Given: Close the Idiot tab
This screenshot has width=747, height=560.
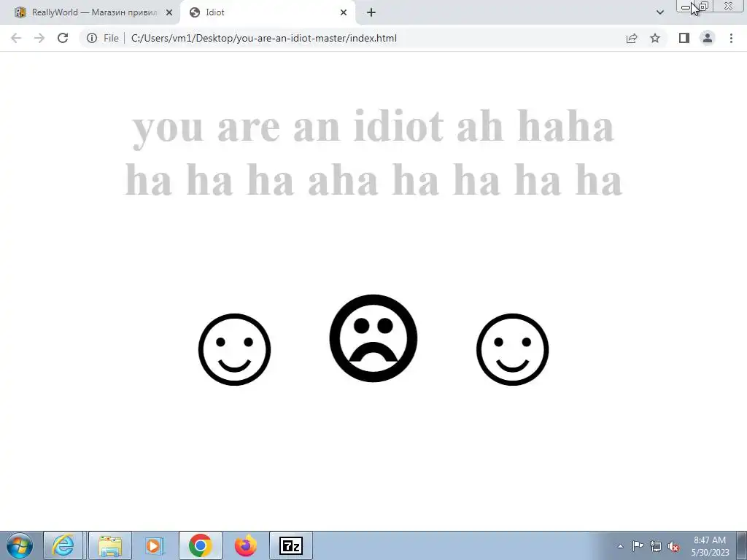Looking at the screenshot, I should click(344, 12).
